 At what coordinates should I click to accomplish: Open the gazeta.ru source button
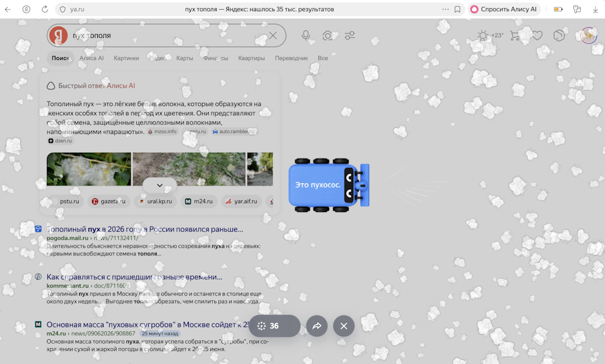(x=109, y=201)
